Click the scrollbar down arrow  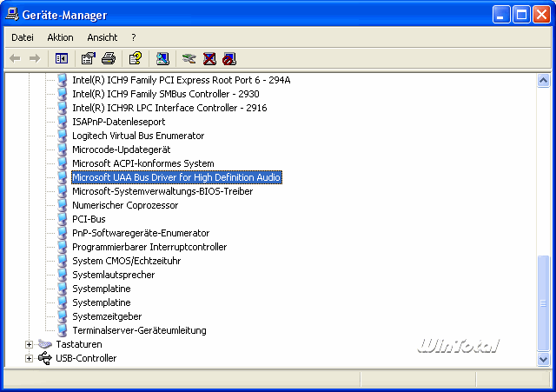coord(543,359)
